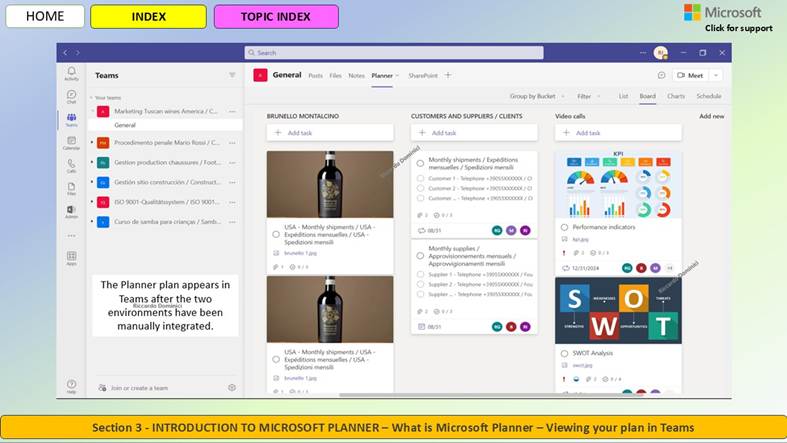
Task: Open the Calendar icon in the sidebar
Action: point(72,143)
